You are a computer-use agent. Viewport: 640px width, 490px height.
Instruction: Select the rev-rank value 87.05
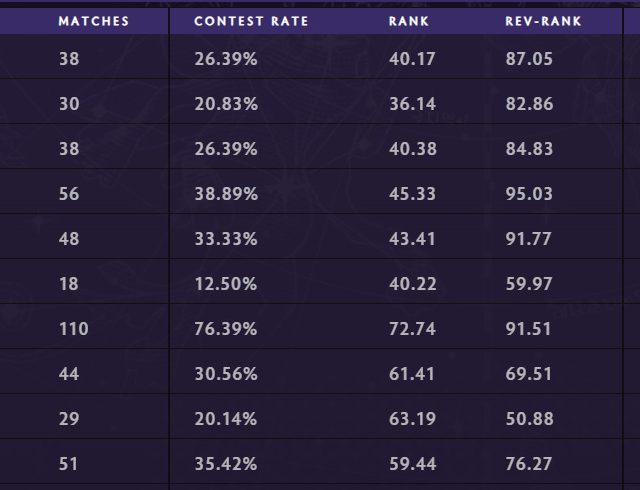click(529, 59)
